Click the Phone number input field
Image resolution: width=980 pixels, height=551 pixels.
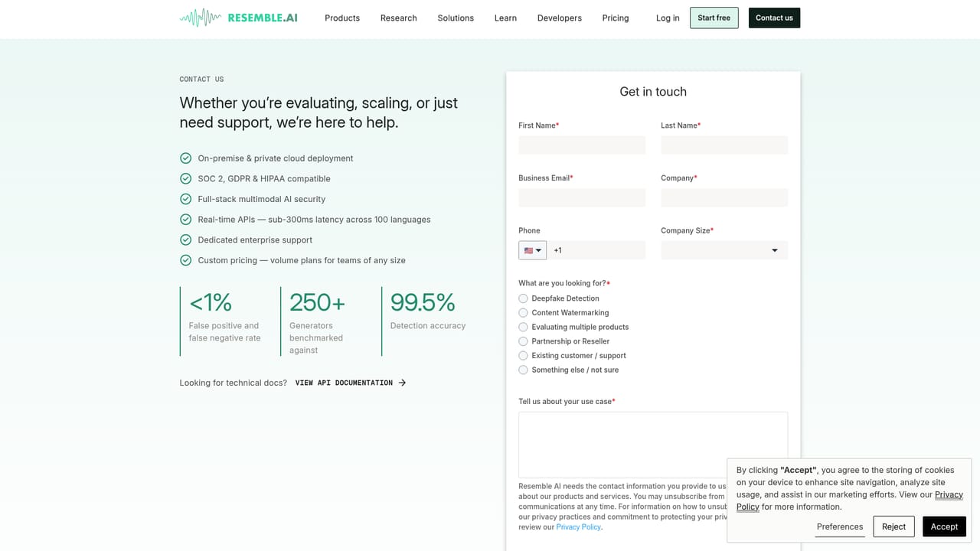[x=596, y=250]
